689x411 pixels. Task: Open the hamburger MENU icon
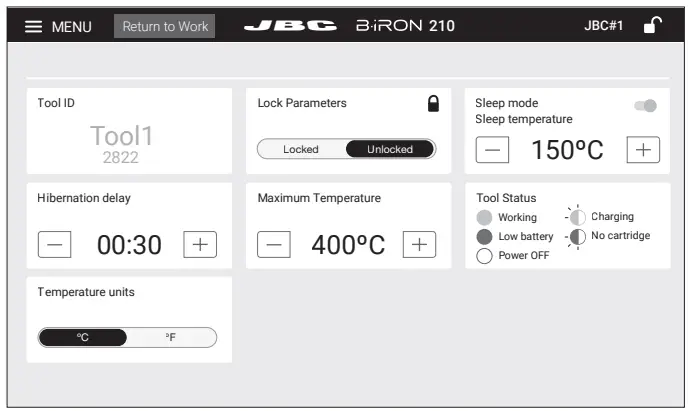click(x=33, y=27)
